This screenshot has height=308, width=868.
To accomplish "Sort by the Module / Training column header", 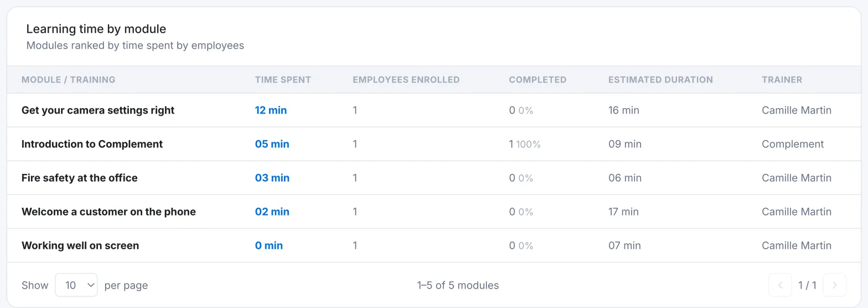I will pyautogui.click(x=69, y=80).
